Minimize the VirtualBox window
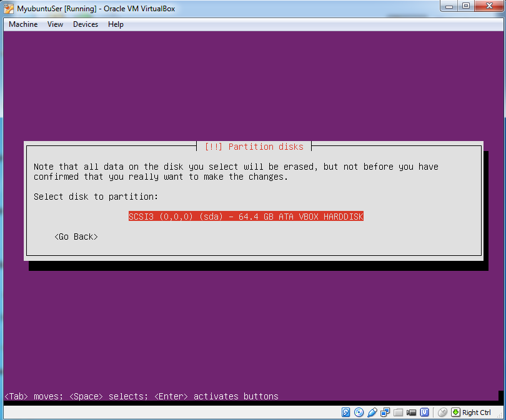 coord(449,6)
